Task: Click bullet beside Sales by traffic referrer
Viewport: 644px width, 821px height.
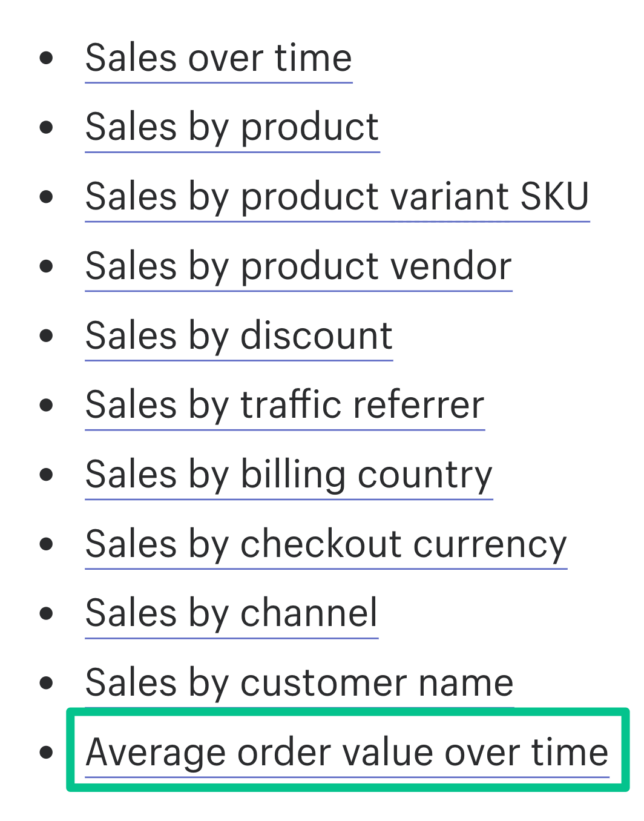Action: pyautogui.click(x=46, y=405)
